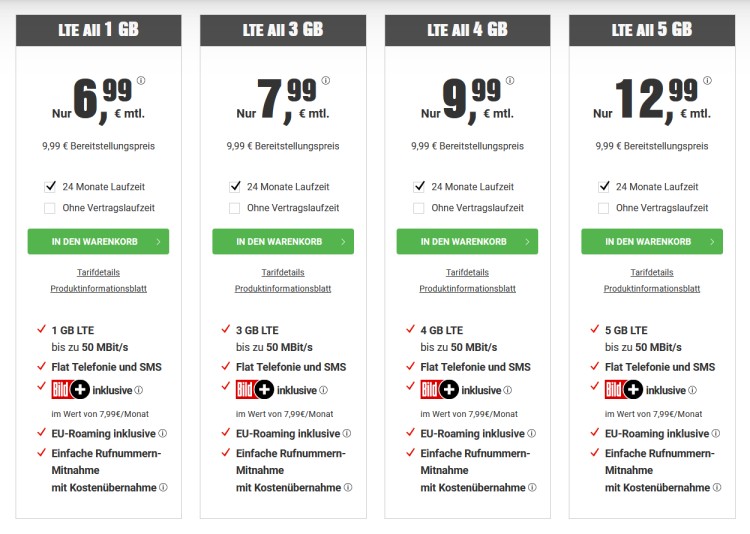Screen dimensions: 750x534
Task: Select the LTE All 5 GB header
Action: 652,30
